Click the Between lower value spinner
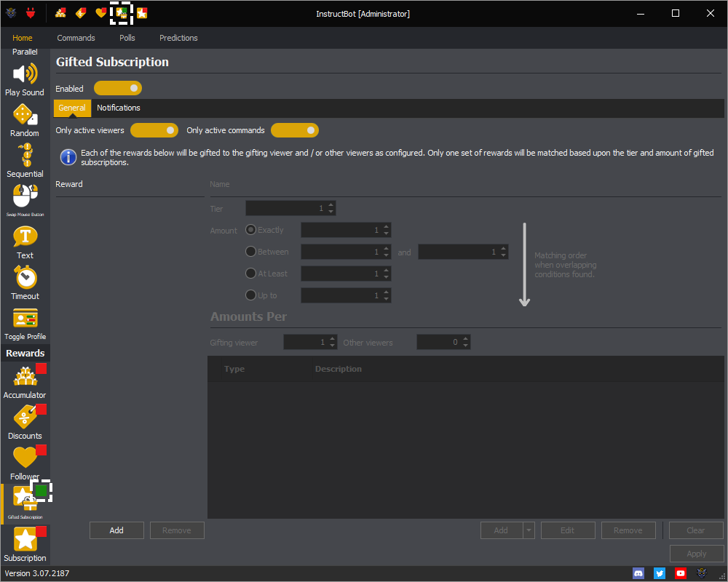Viewport: 728px width, 582px height. pyautogui.click(x=346, y=252)
